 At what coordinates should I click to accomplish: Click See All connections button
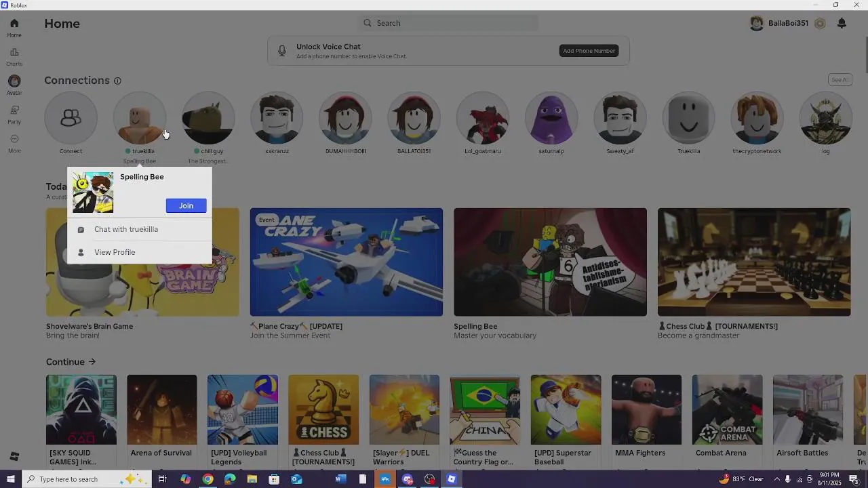coord(840,80)
